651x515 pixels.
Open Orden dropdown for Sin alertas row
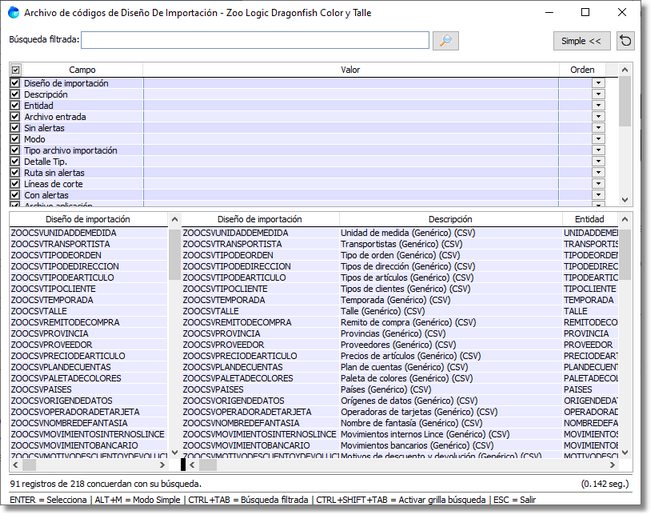tap(598, 128)
